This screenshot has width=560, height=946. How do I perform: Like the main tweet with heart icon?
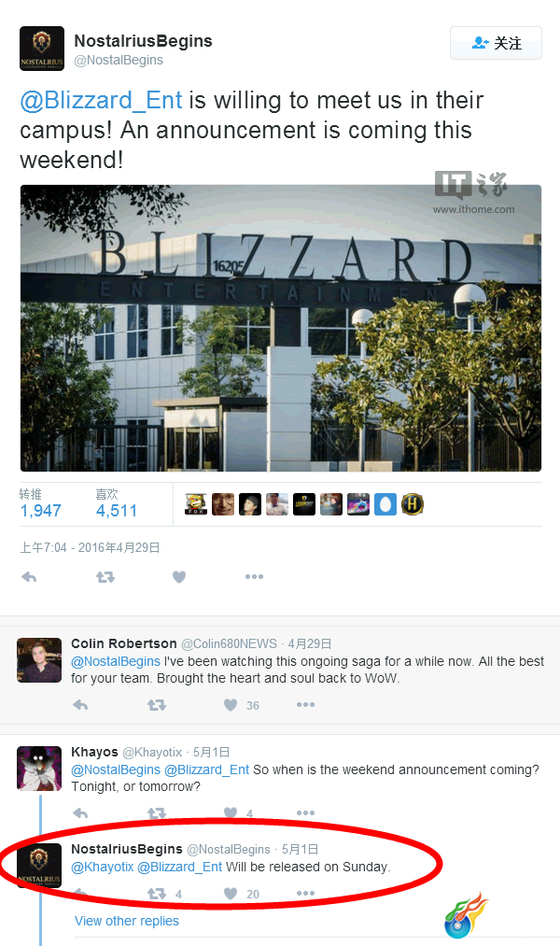[x=179, y=577]
